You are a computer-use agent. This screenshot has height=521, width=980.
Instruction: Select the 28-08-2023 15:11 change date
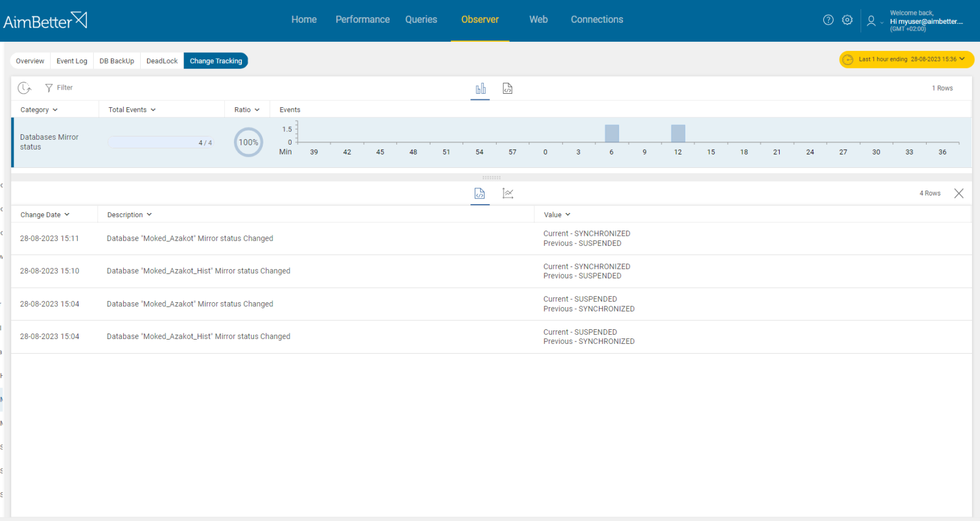click(x=50, y=239)
